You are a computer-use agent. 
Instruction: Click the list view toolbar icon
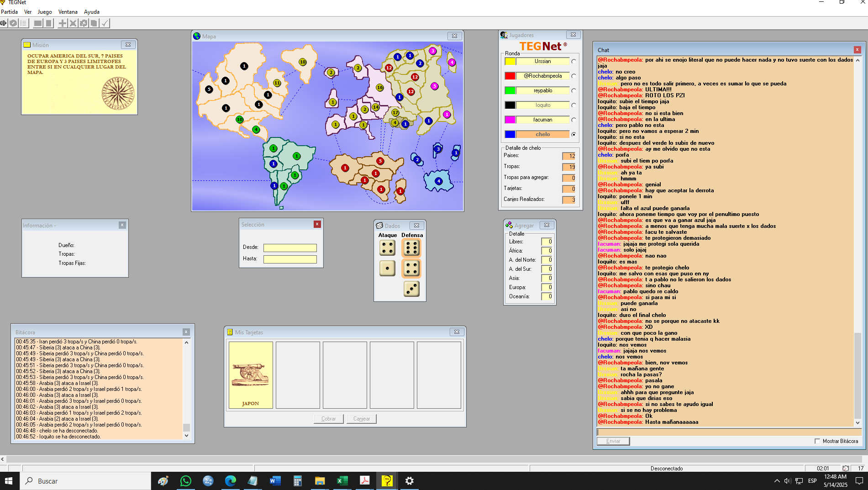(x=24, y=23)
